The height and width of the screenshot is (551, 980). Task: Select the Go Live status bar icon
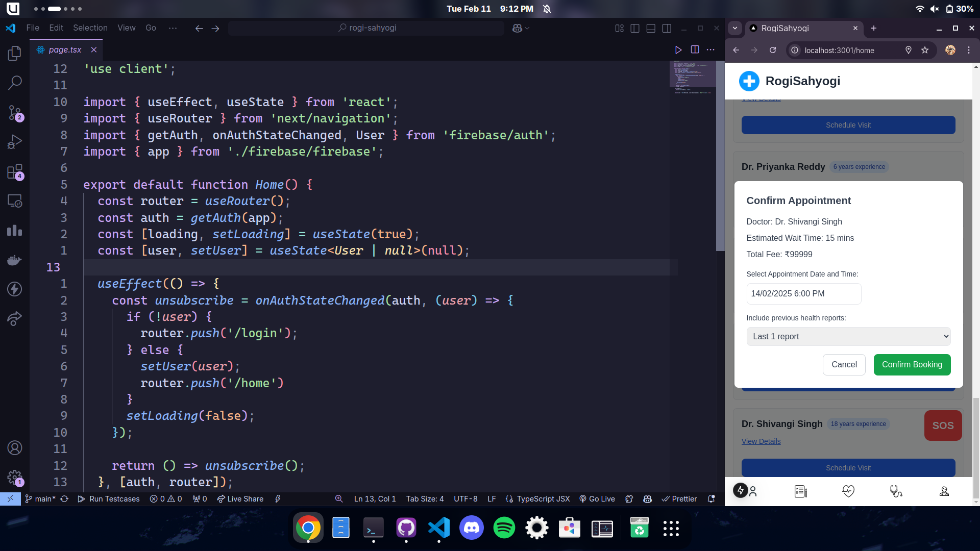pyautogui.click(x=598, y=498)
